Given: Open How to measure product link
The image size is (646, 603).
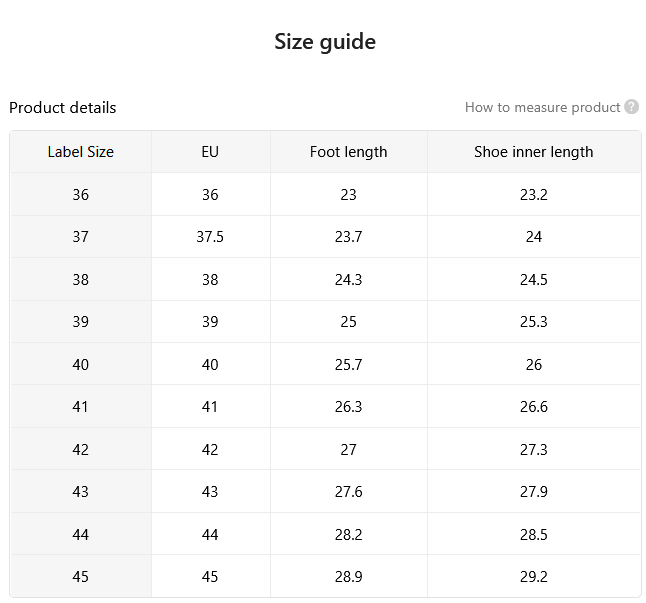Looking at the screenshot, I should click(x=542, y=108).
